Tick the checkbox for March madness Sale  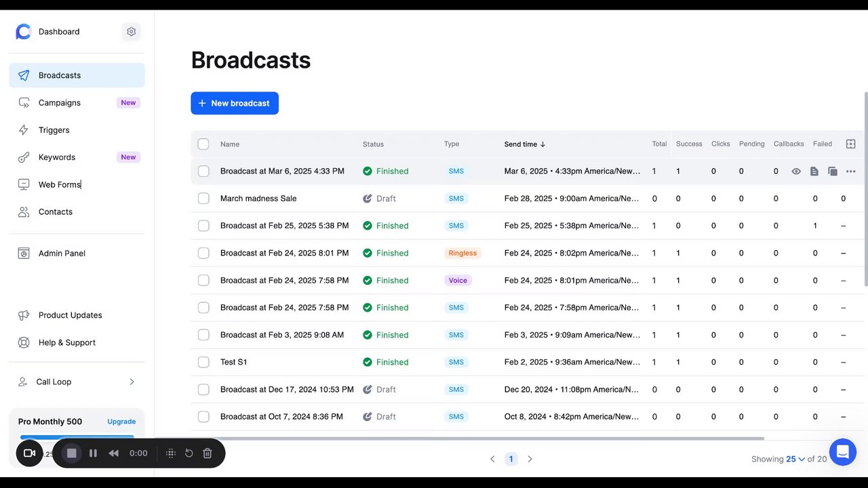pyautogui.click(x=203, y=199)
